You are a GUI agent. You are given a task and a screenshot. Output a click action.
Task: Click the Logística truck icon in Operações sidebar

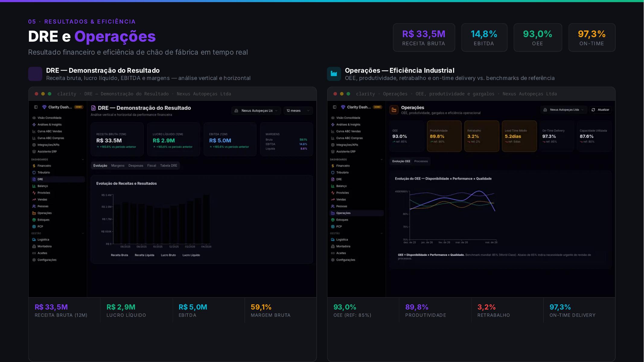pyautogui.click(x=333, y=240)
